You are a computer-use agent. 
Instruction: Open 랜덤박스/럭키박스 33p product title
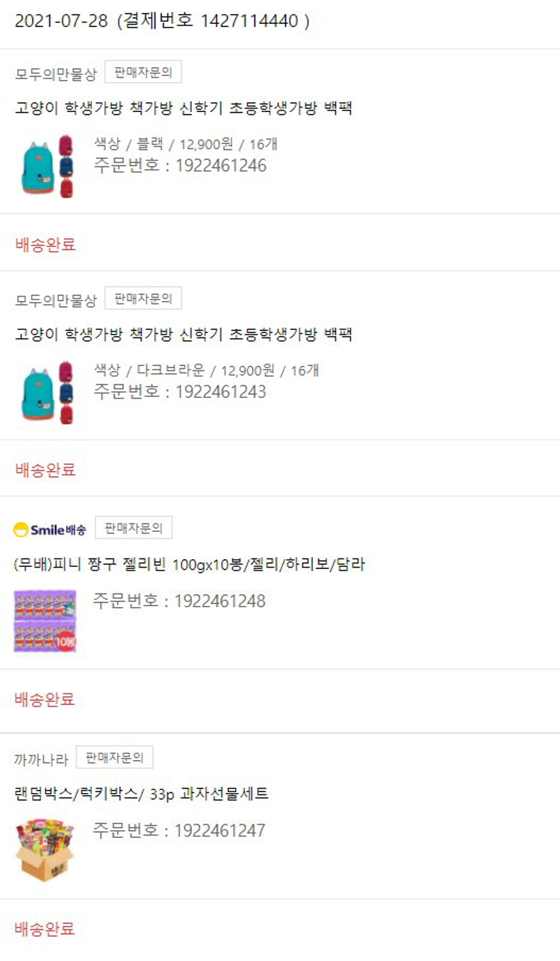142,794
